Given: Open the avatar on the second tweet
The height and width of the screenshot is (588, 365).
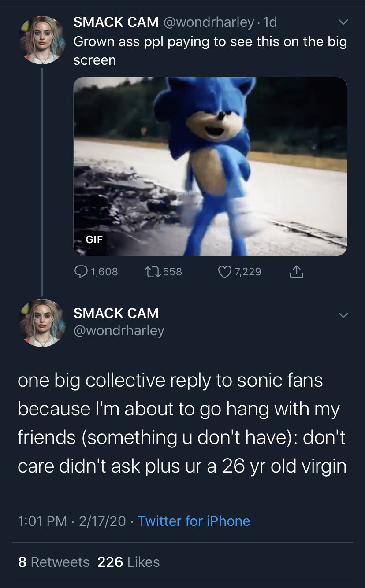Looking at the screenshot, I should [x=42, y=323].
